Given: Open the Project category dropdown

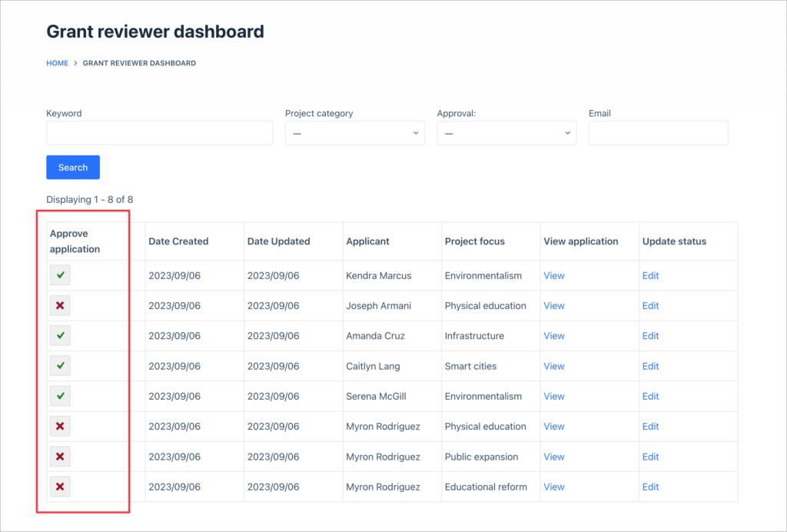Looking at the screenshot, I should 355,133.
